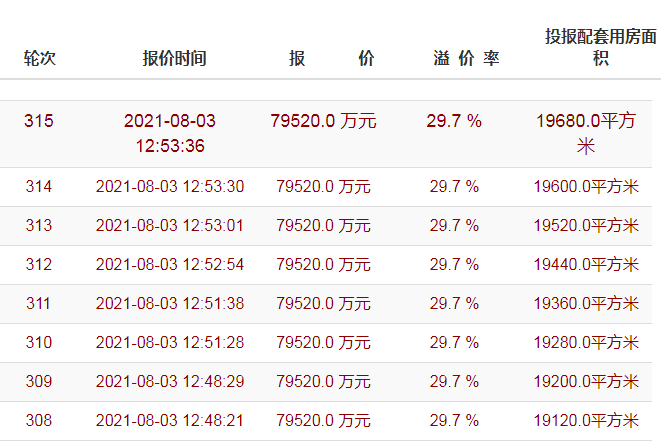This screenshot has height=441, width=661.
Task: Click area value 19600.0平方米
Action: (x=586, y=186)
